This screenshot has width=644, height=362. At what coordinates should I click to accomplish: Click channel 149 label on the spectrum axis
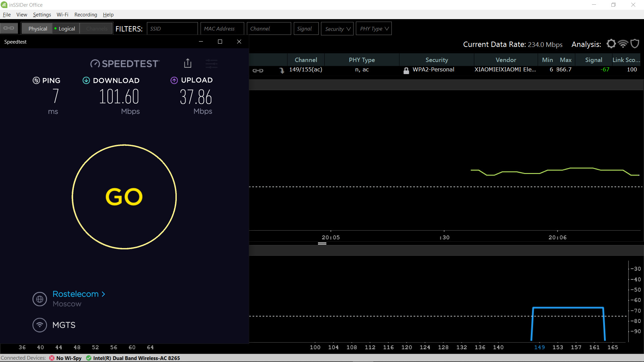(539, 347)
